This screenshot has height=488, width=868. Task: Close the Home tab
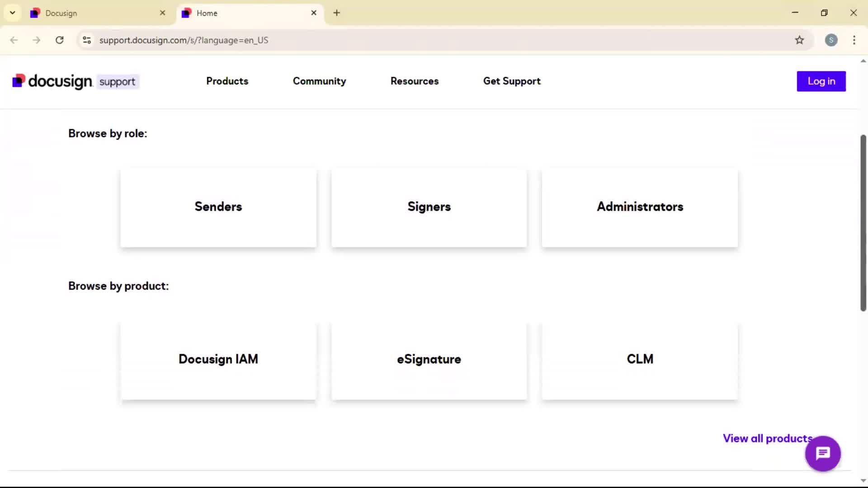pyautogui.click(x=314, y=13)
